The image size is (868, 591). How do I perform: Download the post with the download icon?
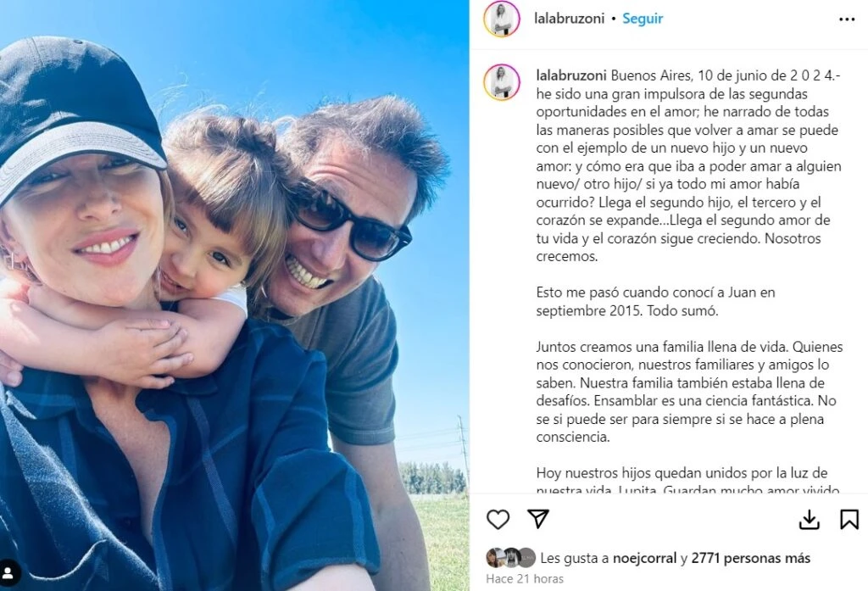tap(810, 520)
